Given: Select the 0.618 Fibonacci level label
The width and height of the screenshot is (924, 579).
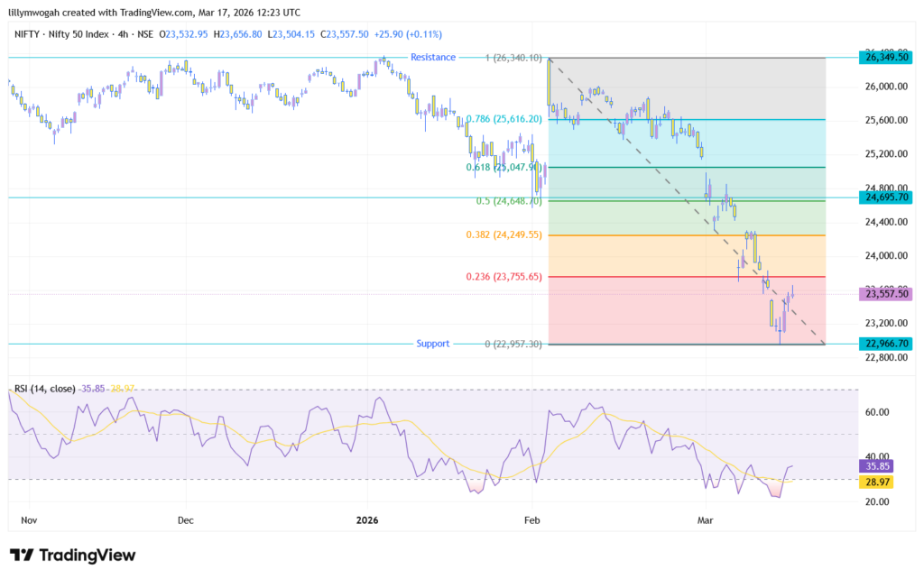Looking at the screenshot, I should 503,167.
